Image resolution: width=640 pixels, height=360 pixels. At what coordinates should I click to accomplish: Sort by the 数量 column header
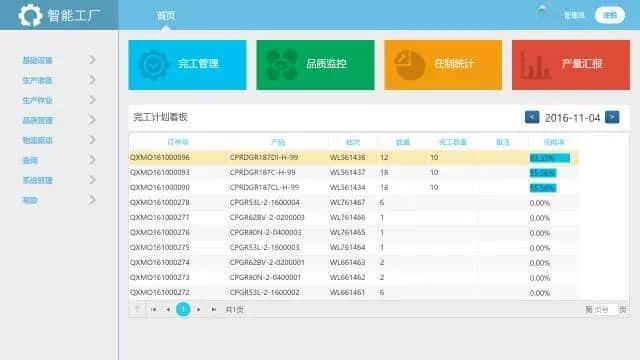click(402, 142)
